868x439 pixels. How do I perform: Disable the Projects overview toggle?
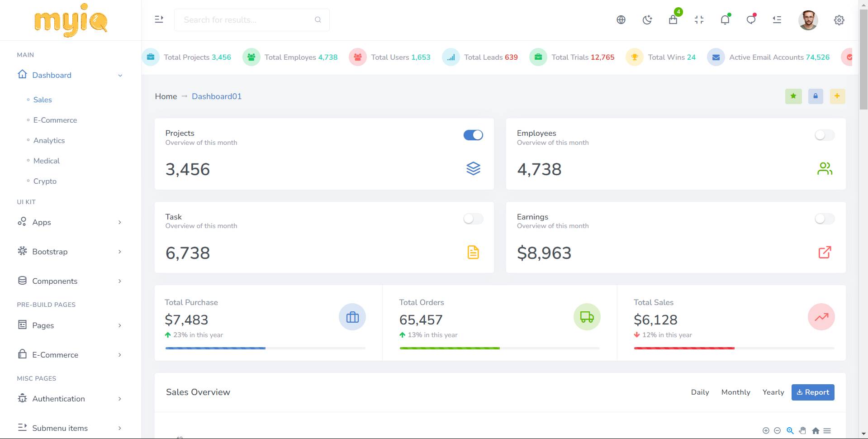click(473, 135)
